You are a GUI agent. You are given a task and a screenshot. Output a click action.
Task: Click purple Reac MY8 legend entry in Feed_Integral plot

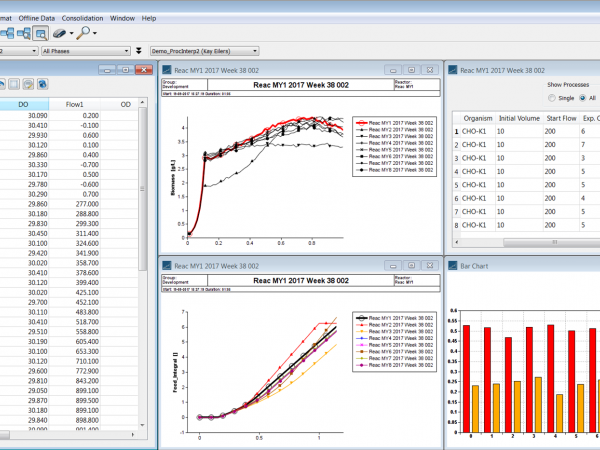(x=395, y=365)
